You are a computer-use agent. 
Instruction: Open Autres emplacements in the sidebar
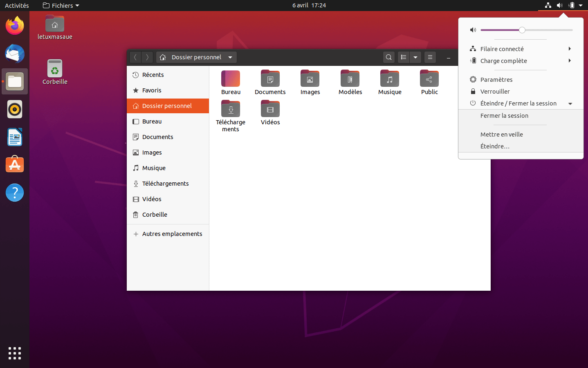click(x=172, y=234)
